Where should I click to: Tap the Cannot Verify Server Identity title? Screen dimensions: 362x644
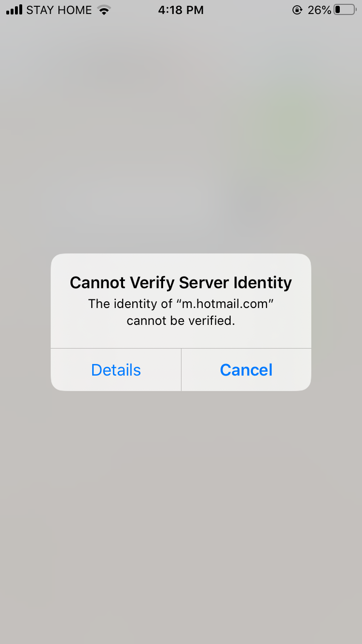coord(181,282)
